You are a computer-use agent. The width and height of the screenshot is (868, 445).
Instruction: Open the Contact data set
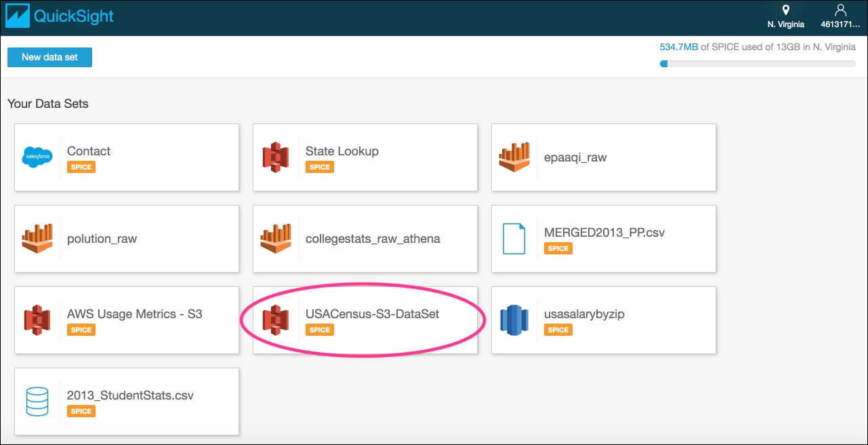point(127,157)
